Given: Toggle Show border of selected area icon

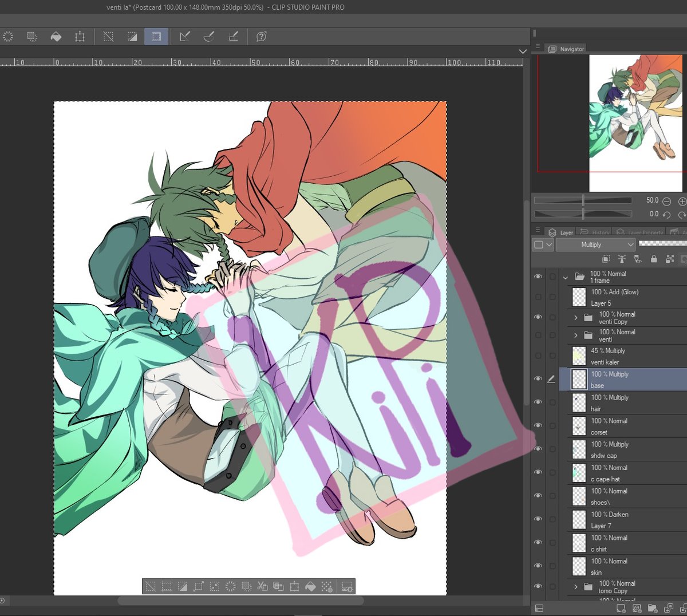Looking at the screenshot, I should (x=156, y=37).
